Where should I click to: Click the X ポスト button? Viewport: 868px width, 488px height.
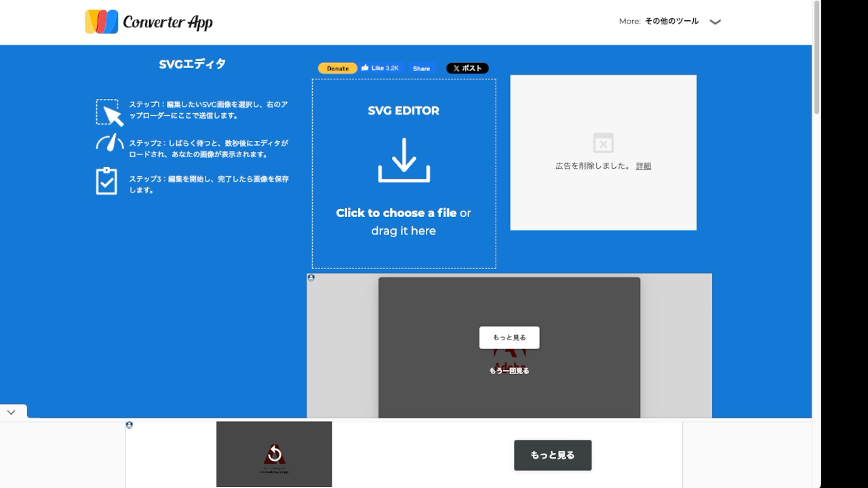[x=467, y=68]
